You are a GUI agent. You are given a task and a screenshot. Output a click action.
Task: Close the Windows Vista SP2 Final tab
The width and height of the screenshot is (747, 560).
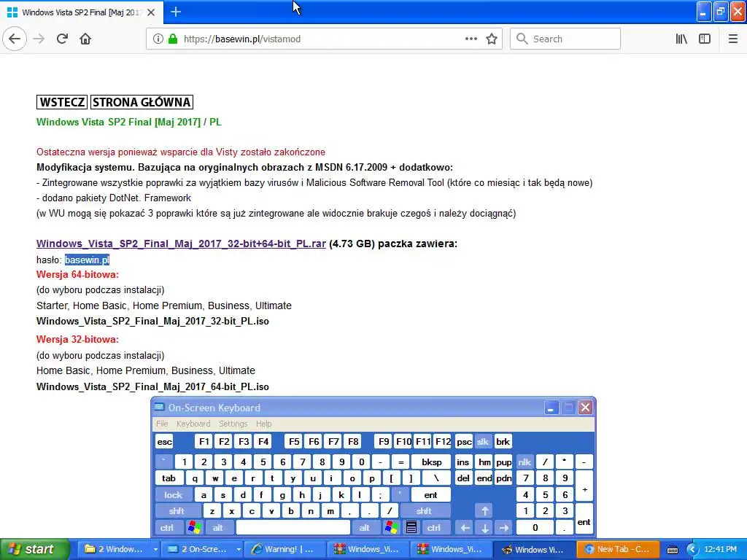point(151,12)
